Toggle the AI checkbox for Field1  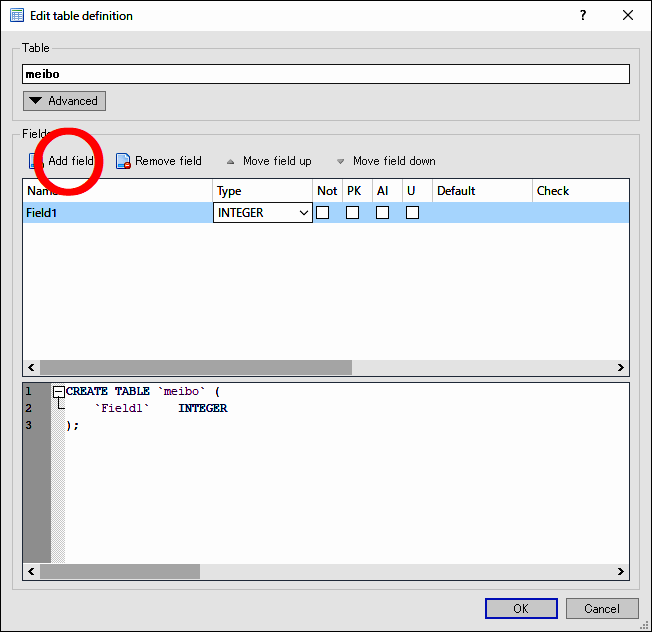point(383,213)
